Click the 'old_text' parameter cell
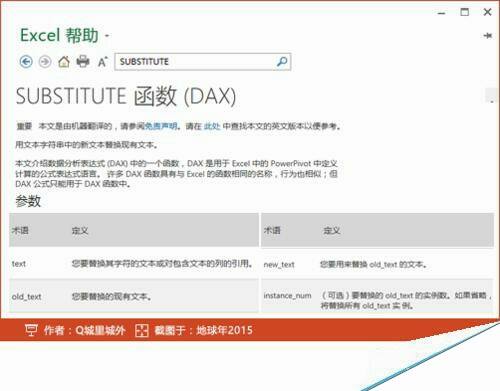This screenshot has width=500, height=391. pyautogui.click(x=27, y=296)
